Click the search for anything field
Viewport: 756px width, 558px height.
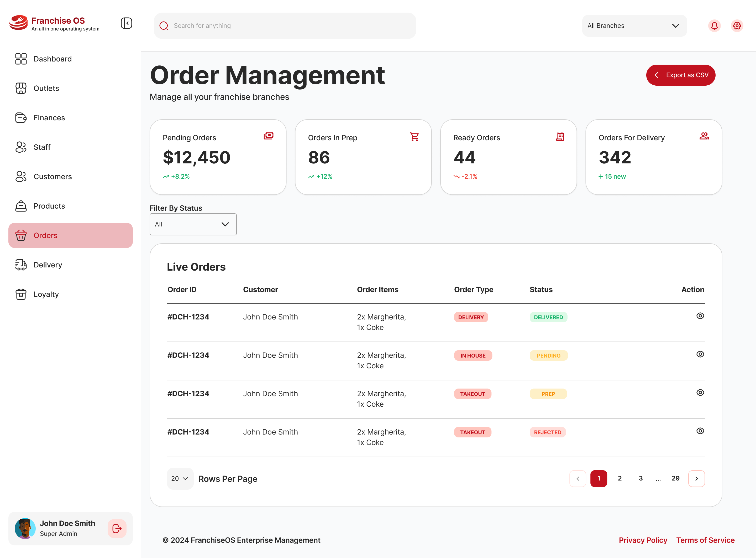click(285, 26)
